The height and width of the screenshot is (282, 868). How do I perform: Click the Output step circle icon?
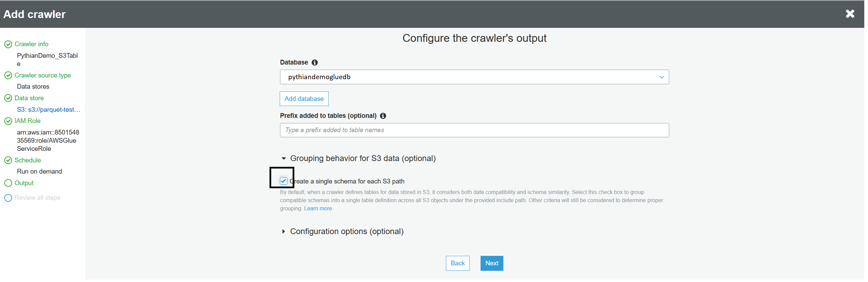[8, 183]
